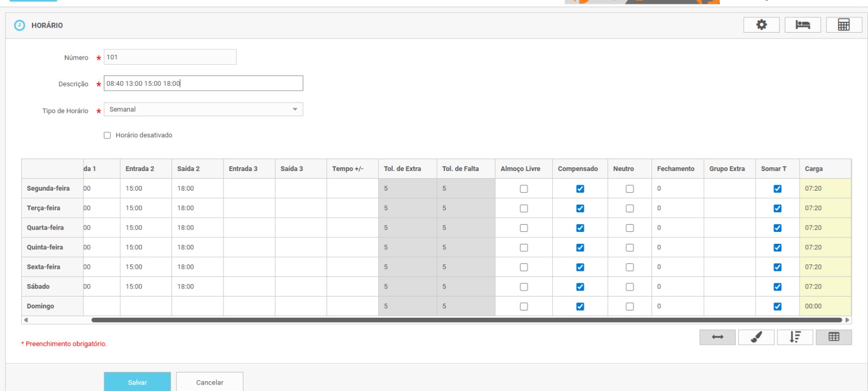Click the bed icon button
The width and height of the screenshot is (868, 391).
[802, 25]
